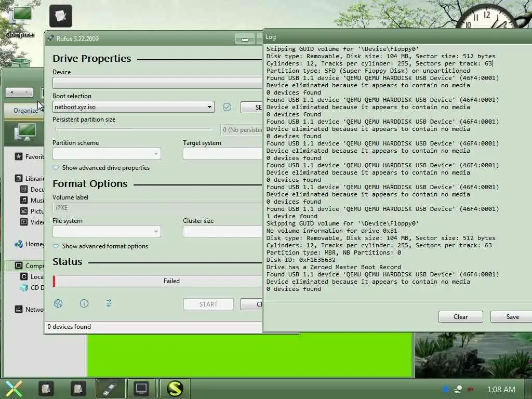Expand Show advanced drive properties
The width and height of the screenshot is (532, 399).
click(101, 168)
